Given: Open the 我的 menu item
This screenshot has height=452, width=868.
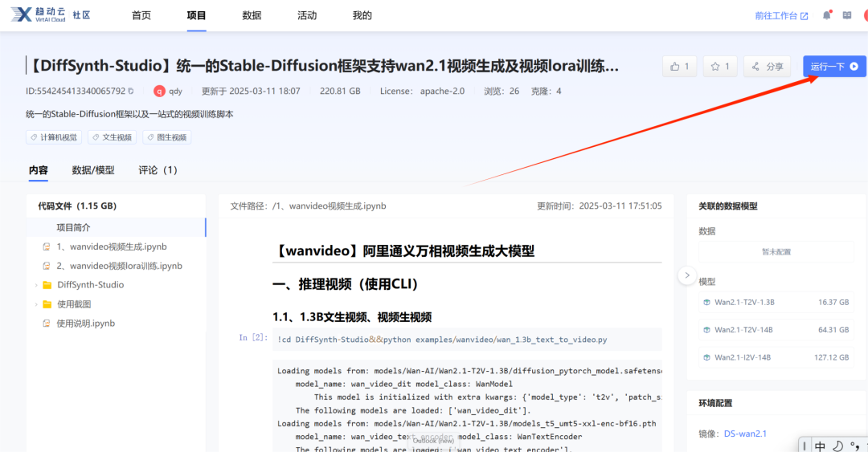Looking at the screenshot, I should (362, 15).
